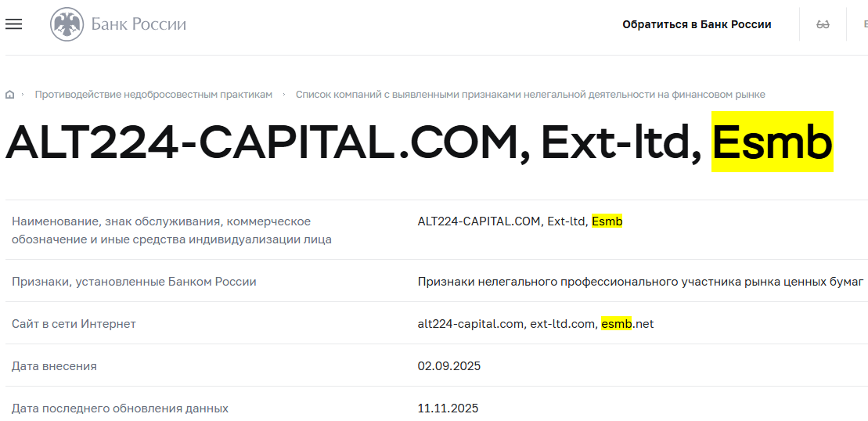Open the hamburger navigation menu
868x421 pixels.
13,24
